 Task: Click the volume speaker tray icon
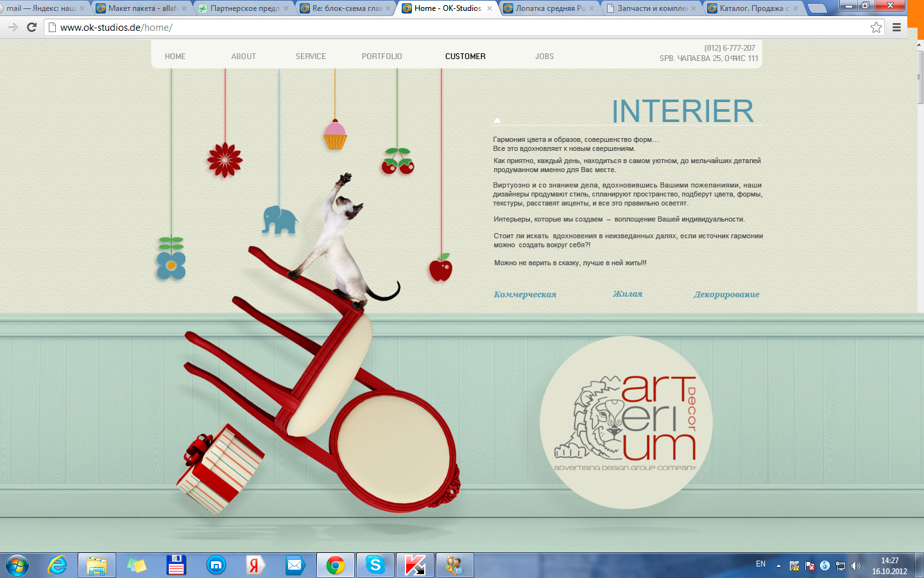[x=856, y=566]
